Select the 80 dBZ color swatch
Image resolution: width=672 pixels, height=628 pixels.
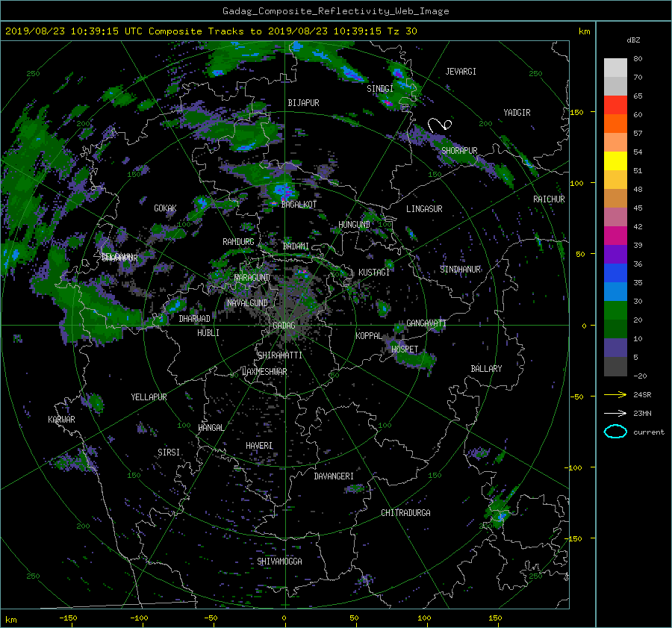pyautogui.click(x=615, y=67)
